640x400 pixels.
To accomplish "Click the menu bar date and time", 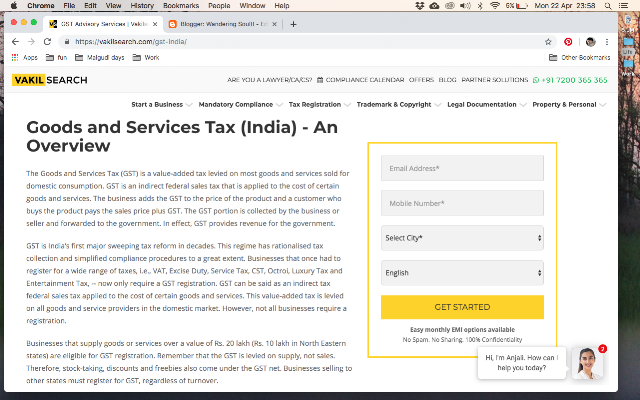I will coord(564,6).
